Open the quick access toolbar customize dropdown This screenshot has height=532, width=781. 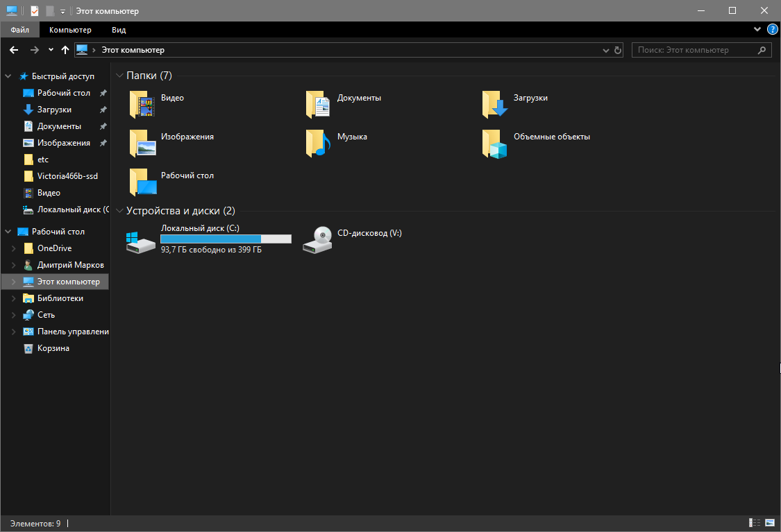point(62,11)
